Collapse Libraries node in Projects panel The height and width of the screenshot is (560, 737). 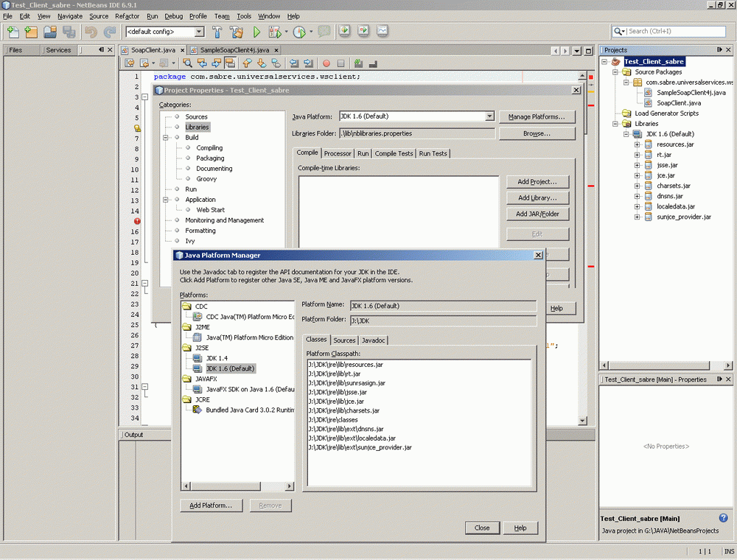click(x=615, y=124)
